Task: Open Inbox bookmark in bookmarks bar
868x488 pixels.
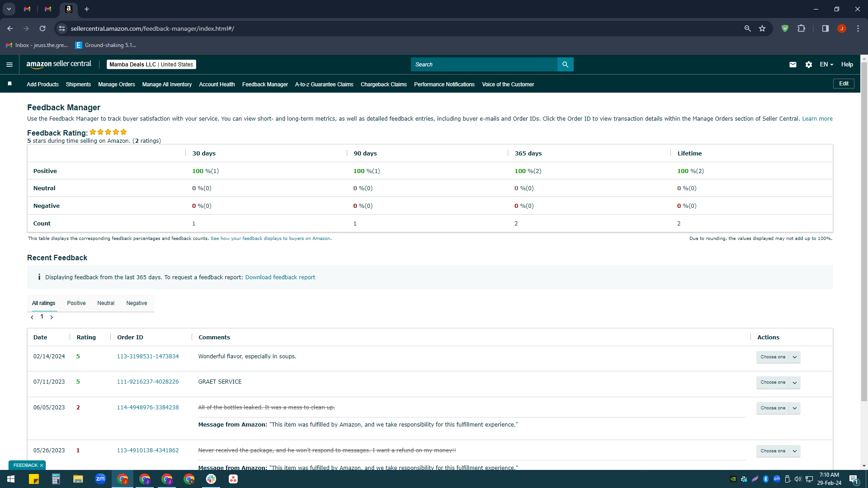Action: (x=37, y=45)
